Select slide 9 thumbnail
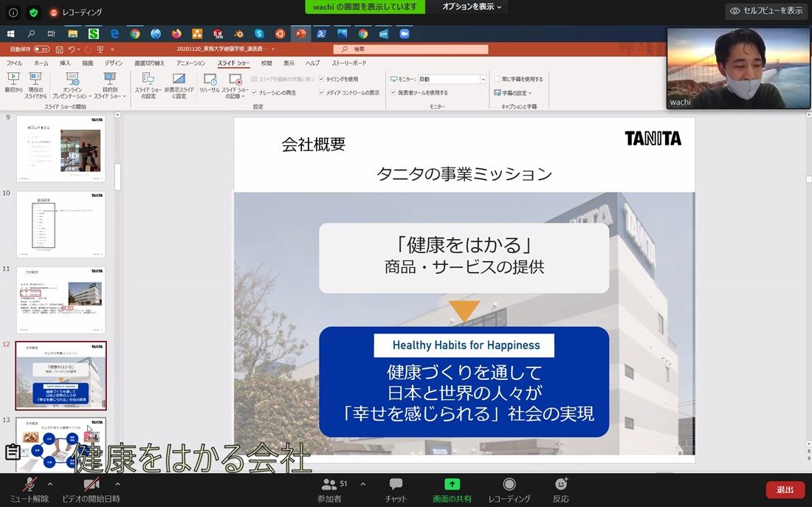The width and height of the screenshot is (812, 507). pyautogui.click(x=61, y=148)
